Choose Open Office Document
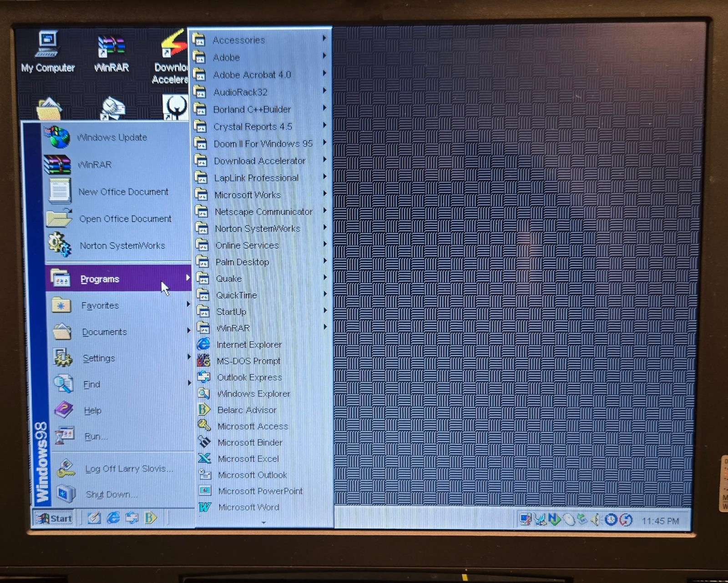The width and height of the screenshot is (728, 583). click(117, 219)
